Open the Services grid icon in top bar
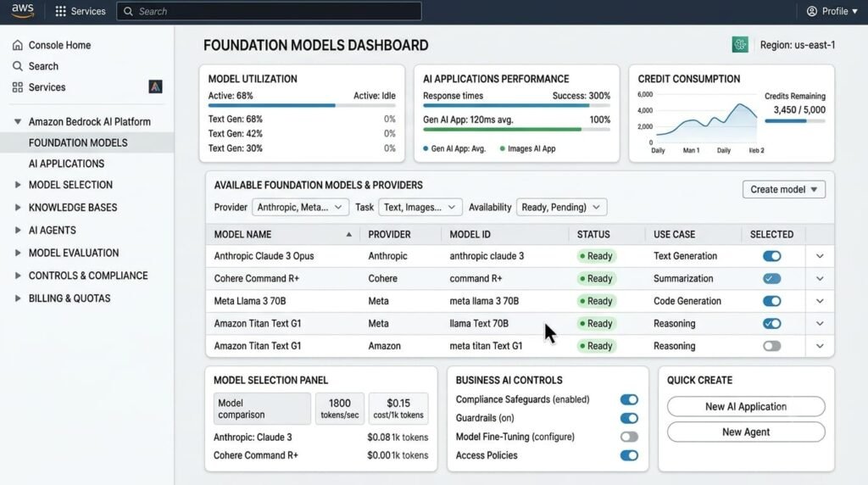The width and height of the screenshot is (868, 485). coord(61,11)
